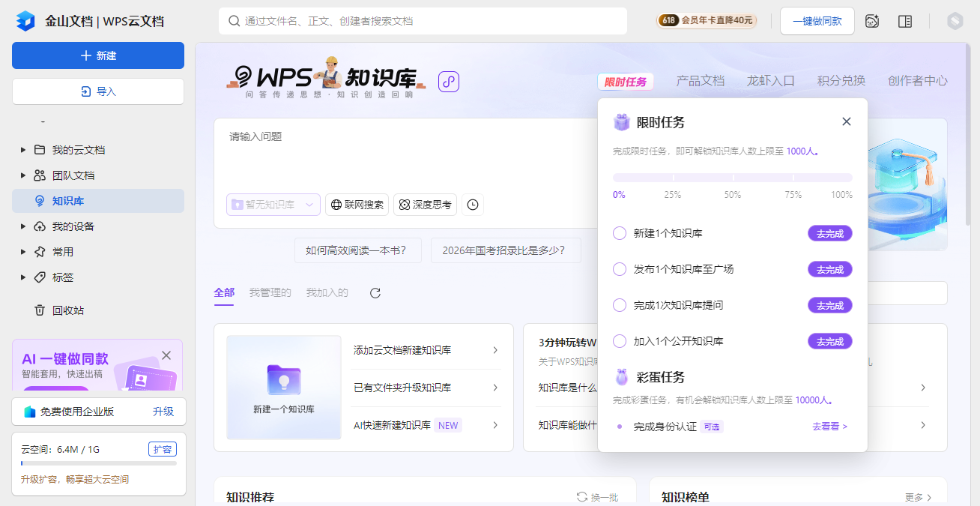Focus the 请输入问题 input box
Screen dimensions: 980x506
click(x=406, y=154)
